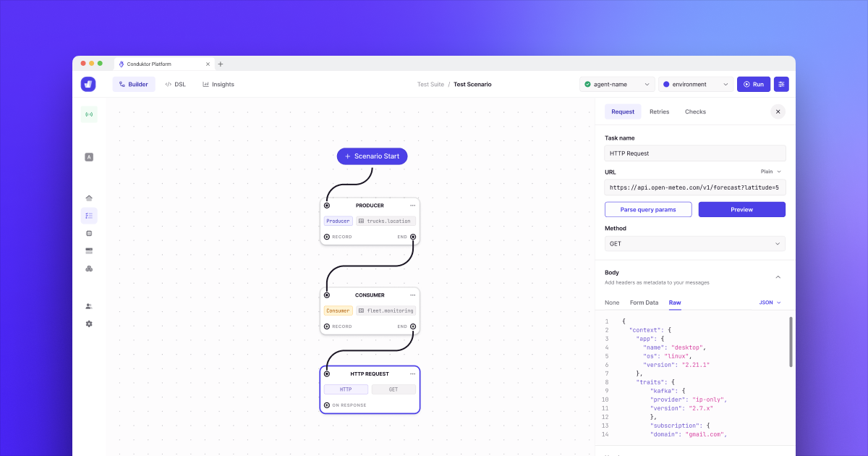Click the Task name input field
The image size is (868, 456).
tap(694, 153)
